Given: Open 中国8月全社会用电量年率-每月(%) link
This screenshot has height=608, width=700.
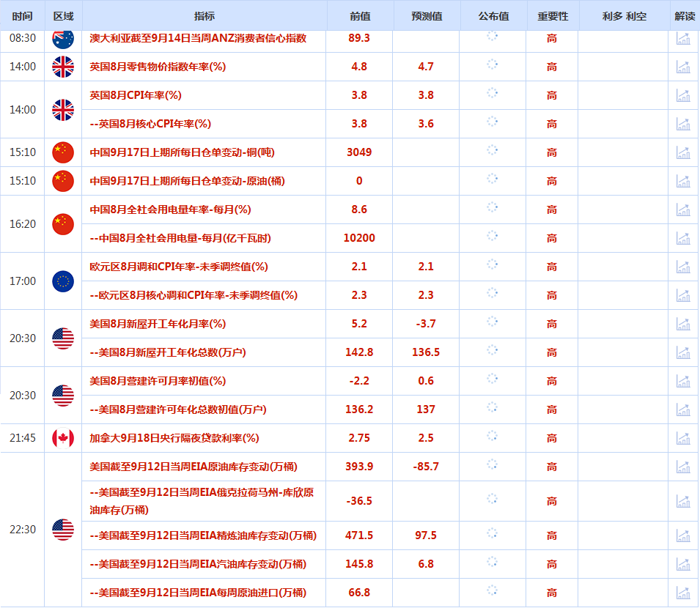Looking at the screenshot, I should 170,210.
